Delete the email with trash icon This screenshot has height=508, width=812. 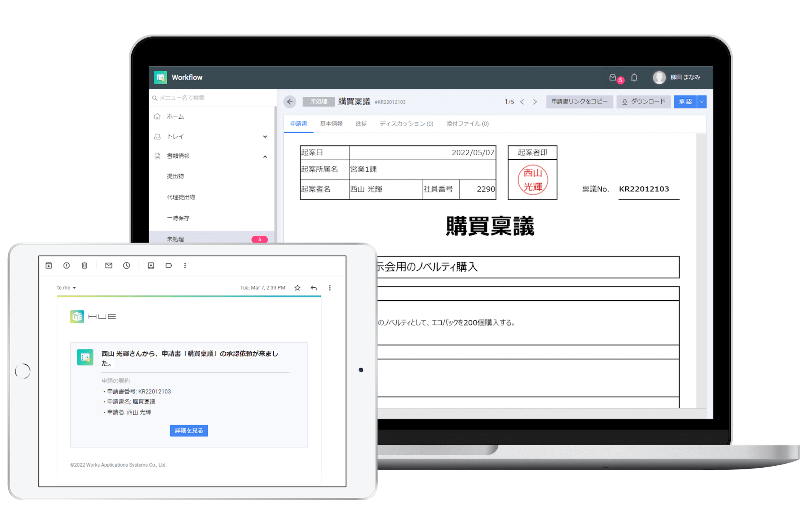[84, 265]
